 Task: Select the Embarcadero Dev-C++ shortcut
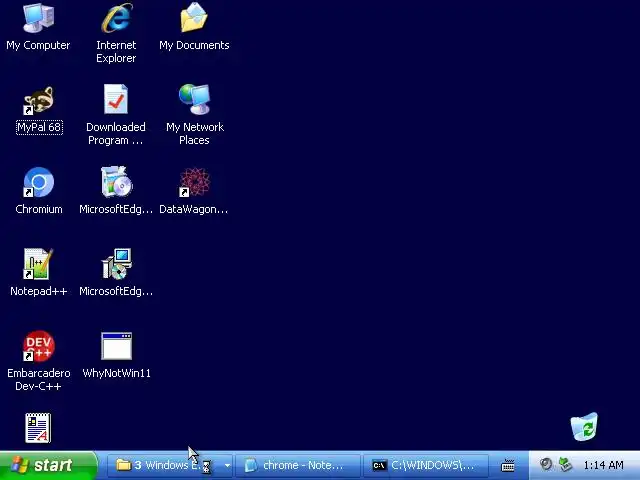pyautogui.click(x=38, y=346)
